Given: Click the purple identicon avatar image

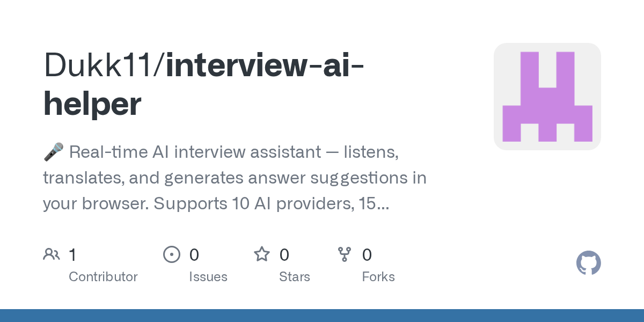Looking at the screenshot, I should click(547, 97).
